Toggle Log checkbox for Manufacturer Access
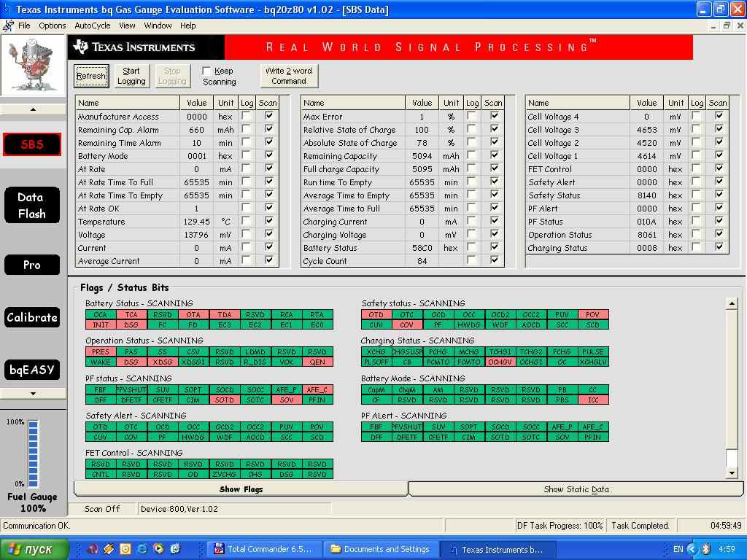 [x=246, y=116]
